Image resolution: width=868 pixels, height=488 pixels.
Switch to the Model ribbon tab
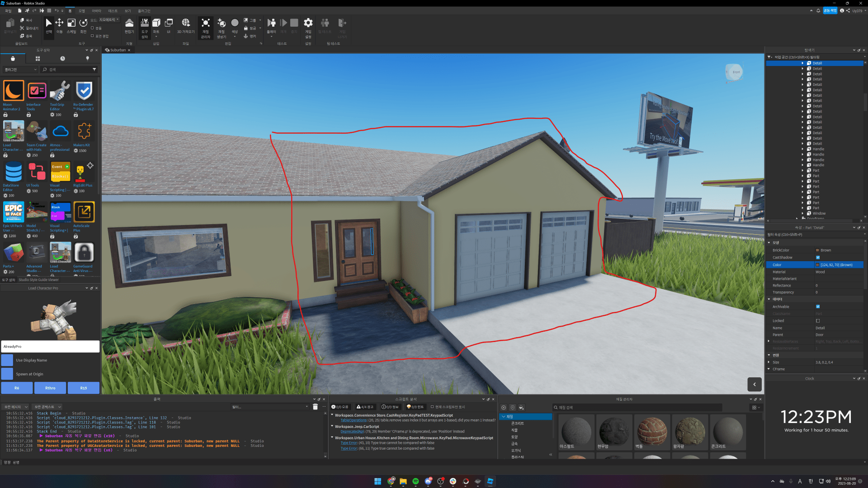pos(81,11)
